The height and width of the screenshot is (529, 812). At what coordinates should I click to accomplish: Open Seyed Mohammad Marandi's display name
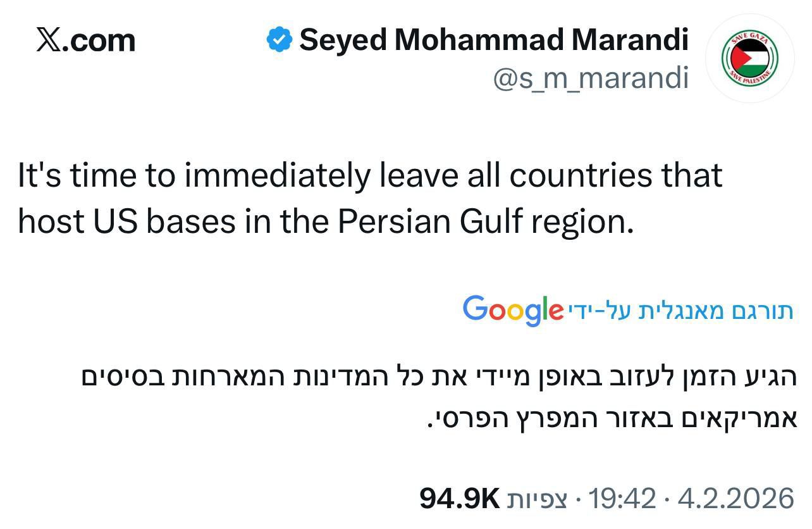tap(493, 40)
